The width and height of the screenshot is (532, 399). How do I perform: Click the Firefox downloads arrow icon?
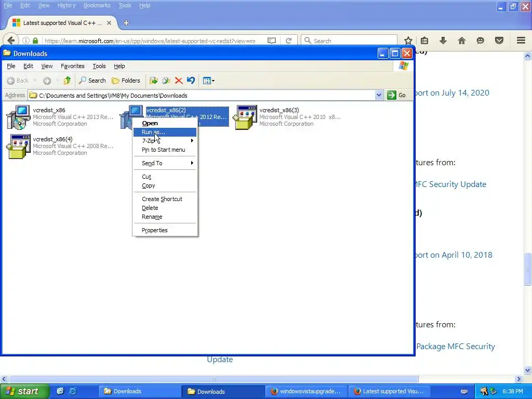(x=443, y=41)
